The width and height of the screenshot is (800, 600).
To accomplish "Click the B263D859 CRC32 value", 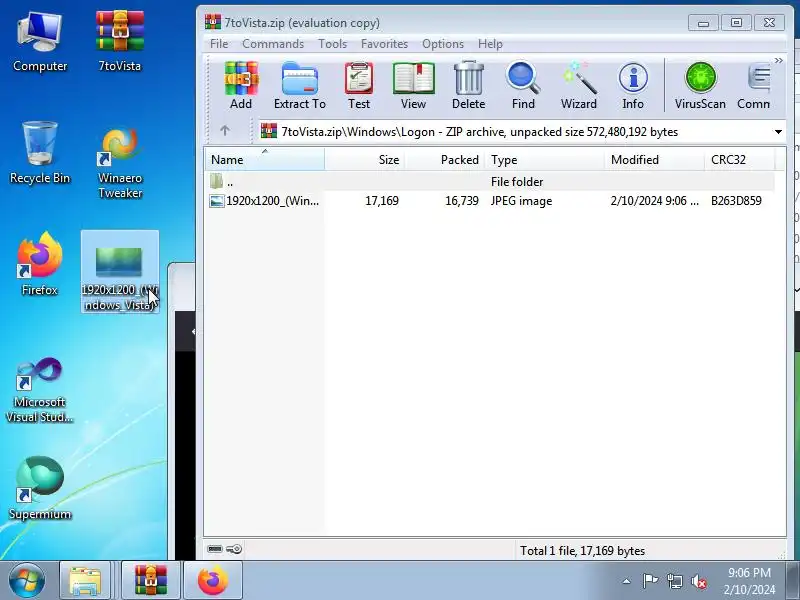I will pos(736,201).
